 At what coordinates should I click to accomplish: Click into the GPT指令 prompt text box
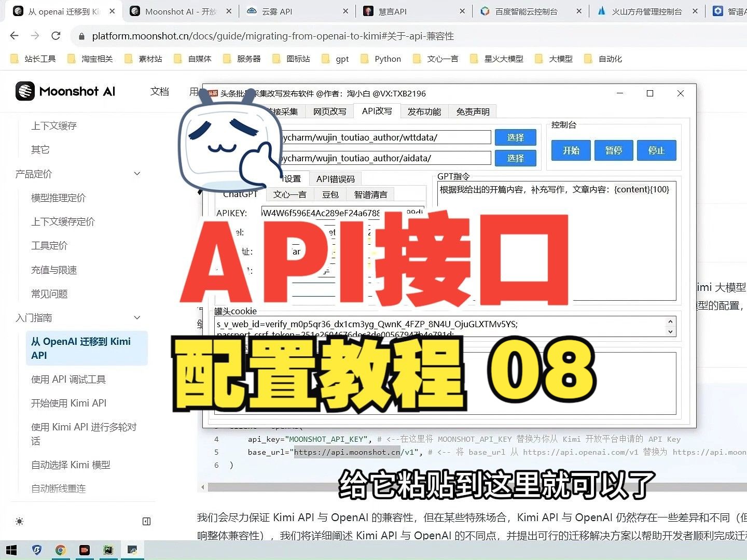pos(557,241)
